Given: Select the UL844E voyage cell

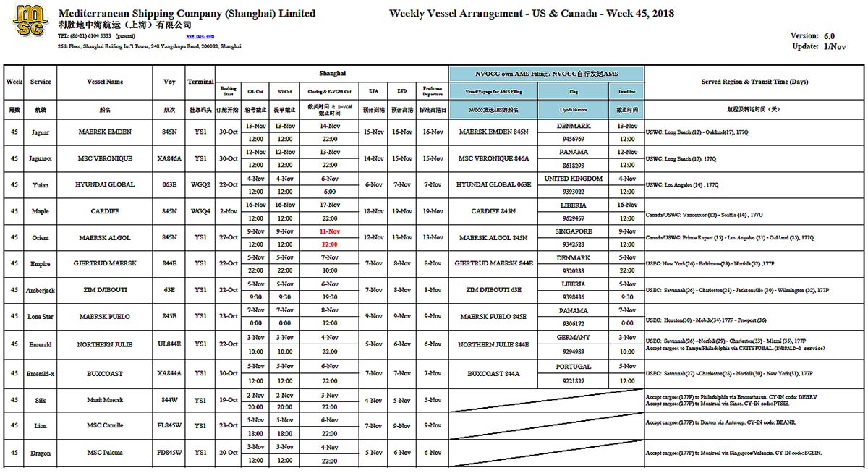Looking at the screenshot, I should tap(169, 344).
